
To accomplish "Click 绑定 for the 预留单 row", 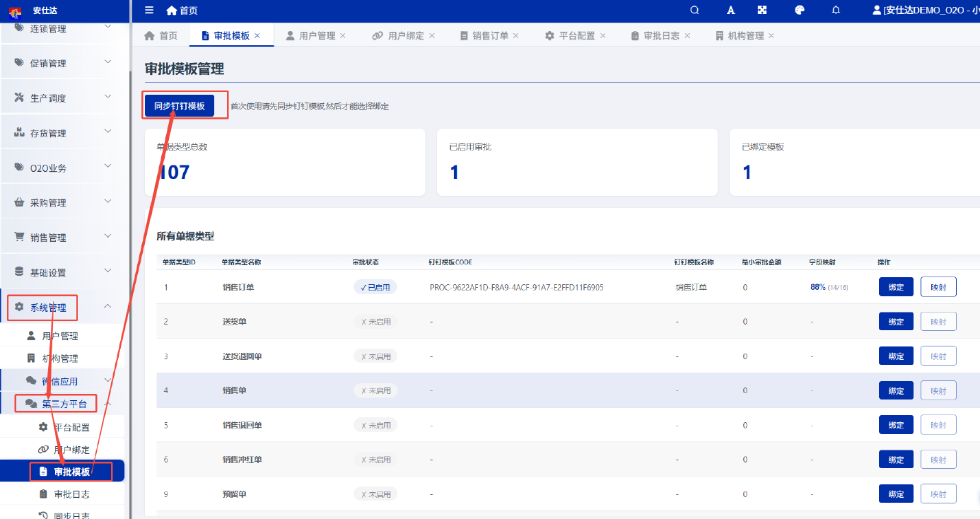I will coord(896,494).
